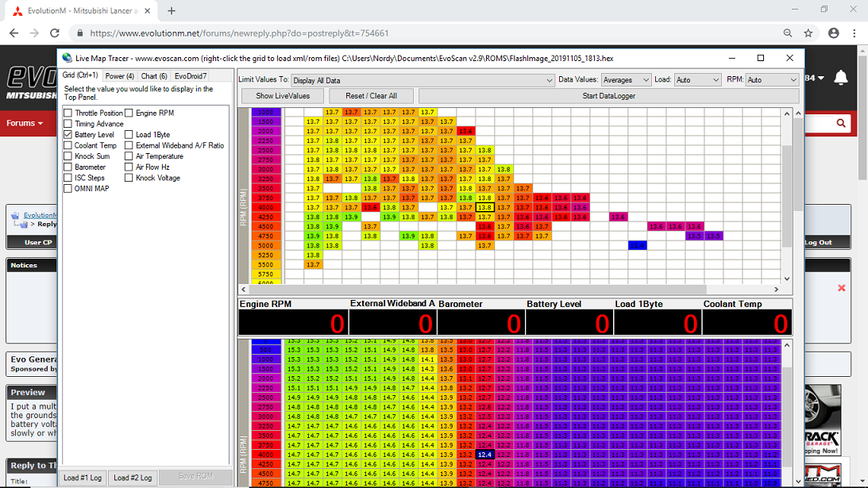Image resolution: width=868 pixels, height=488 pixels.
Task: Click the browser back arrow icon
Action: tap(14, 33)
